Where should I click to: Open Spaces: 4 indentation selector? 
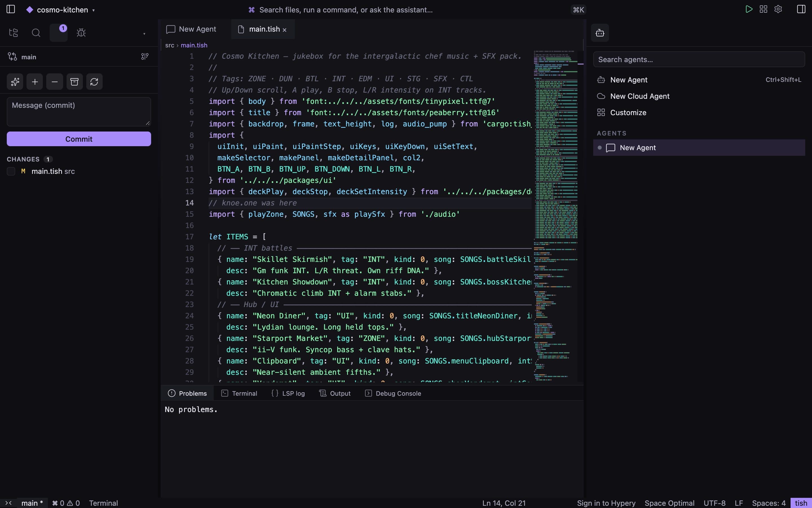coord(769,503)
